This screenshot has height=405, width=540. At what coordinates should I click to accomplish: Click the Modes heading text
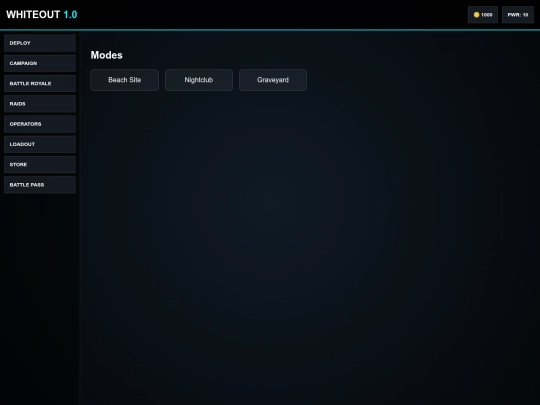[x=106, y=55]
